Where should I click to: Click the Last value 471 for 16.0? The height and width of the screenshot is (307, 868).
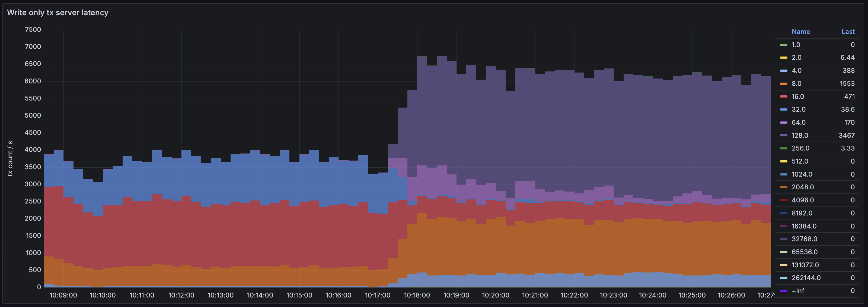click(850, 96)
